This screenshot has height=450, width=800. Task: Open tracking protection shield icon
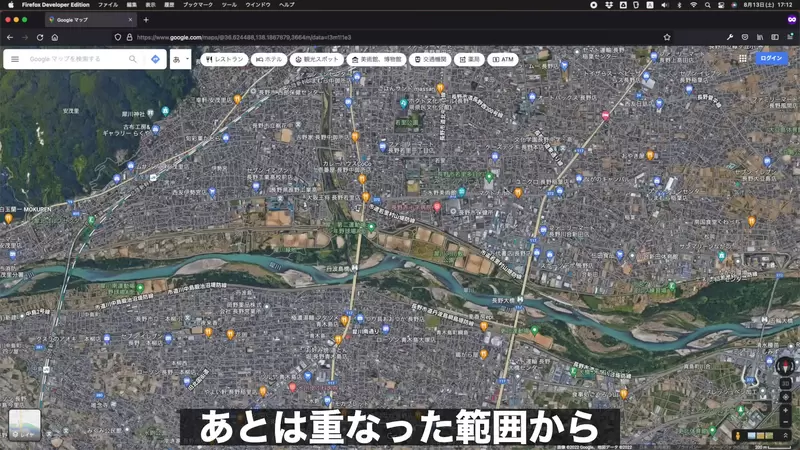click(x=118, y=37)
